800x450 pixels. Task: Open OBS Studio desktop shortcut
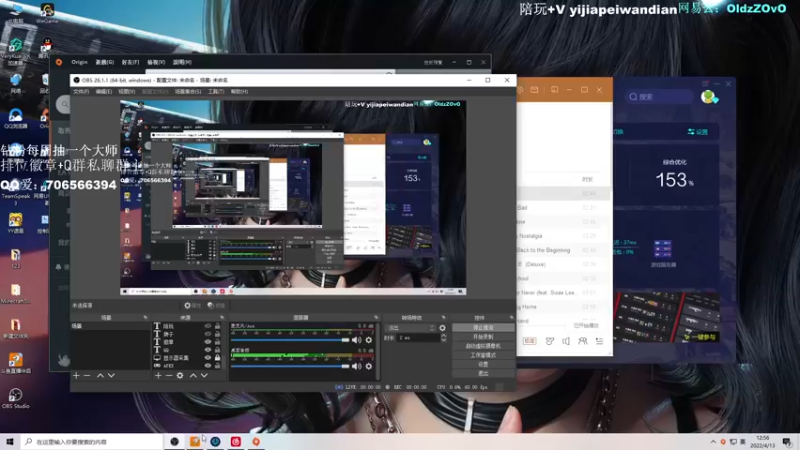(15, 396)
